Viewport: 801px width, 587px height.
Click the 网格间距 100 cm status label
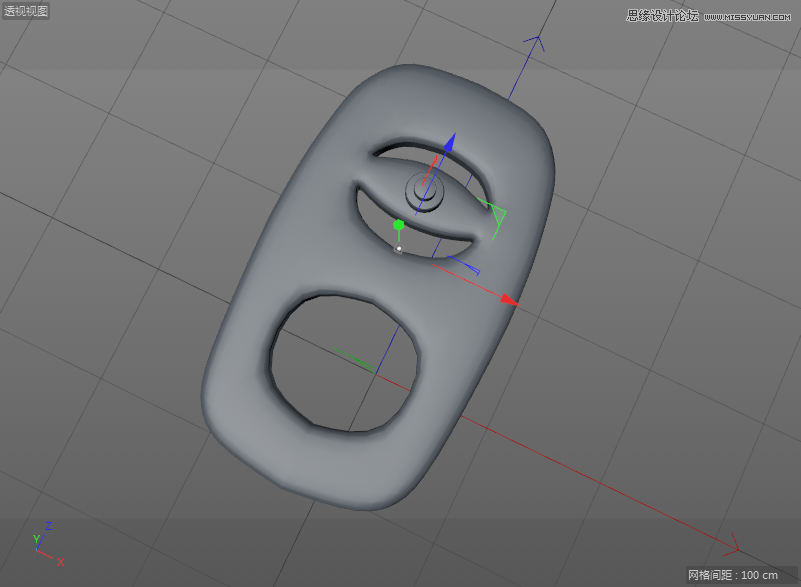[x=735, y=575]
